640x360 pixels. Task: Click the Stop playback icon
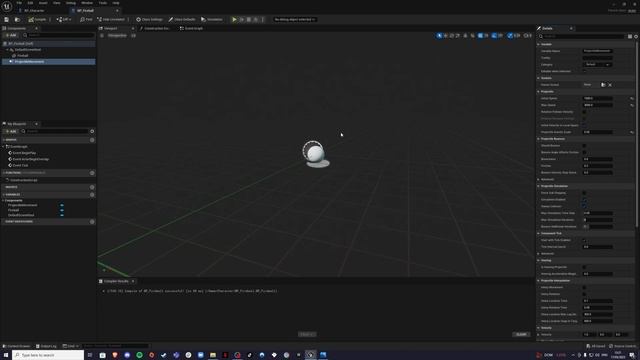point(249,20)
